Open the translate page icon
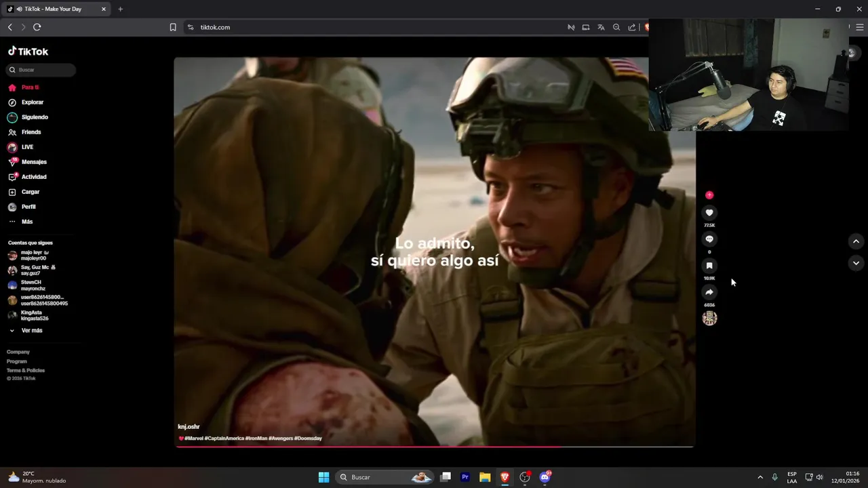The image size is (868, 488). pyautogui.click(x=601, y=27)
